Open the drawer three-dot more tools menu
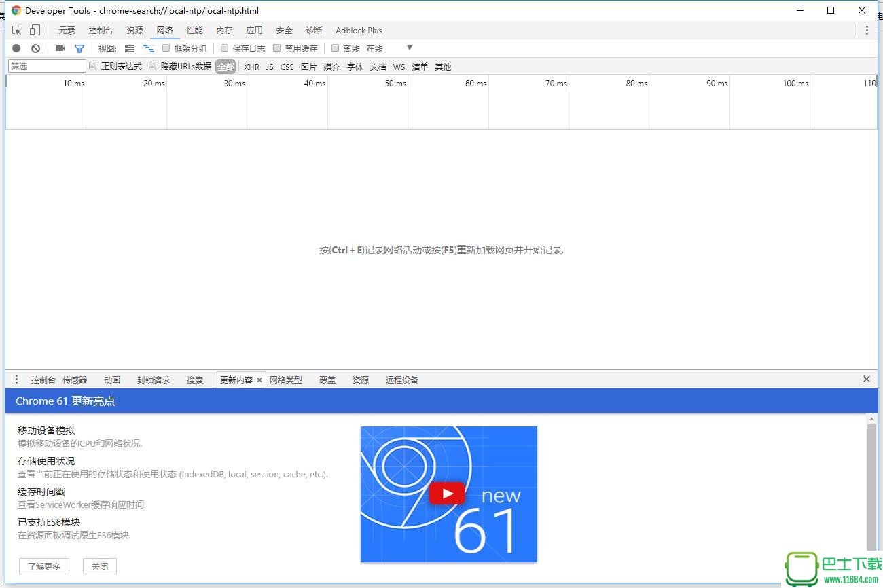Screen dimensions: 883x588 click(17, 380)
